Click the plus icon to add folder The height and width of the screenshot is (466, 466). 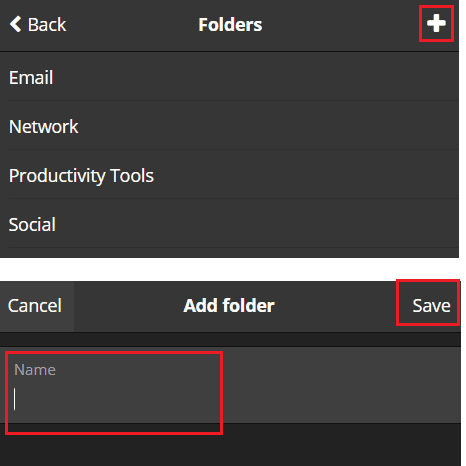436,24
